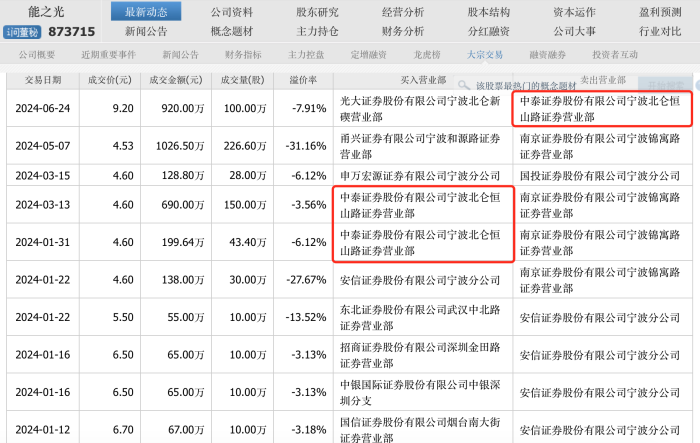Click the magnifier icon in the search box

pos(463,87)
